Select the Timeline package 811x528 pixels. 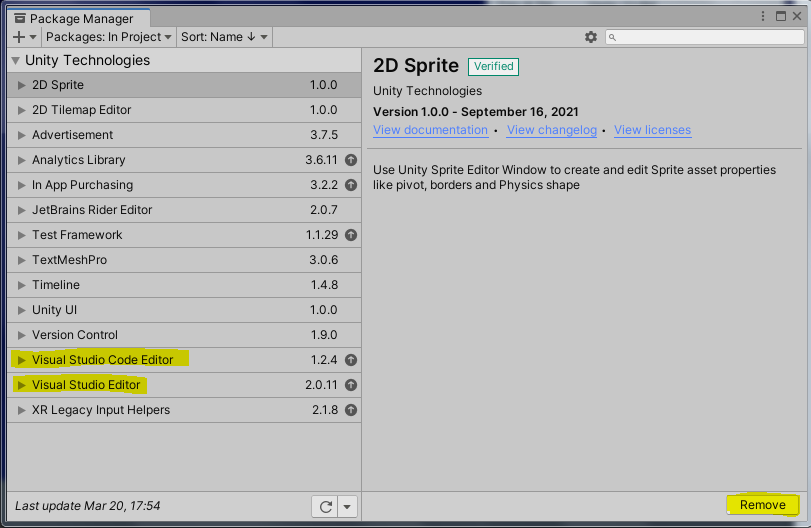click(x=184, y=285)
